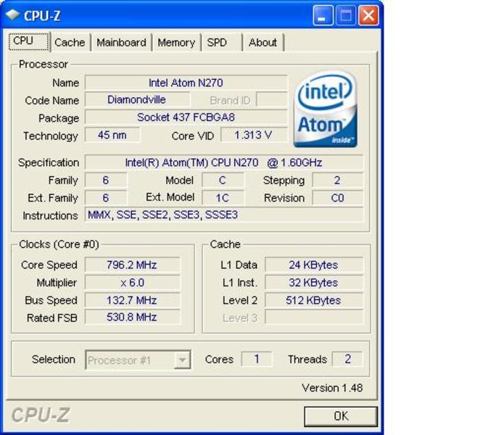Click the Cores value 1
Viewport: 504px width, 435px height.
[257, 359]
